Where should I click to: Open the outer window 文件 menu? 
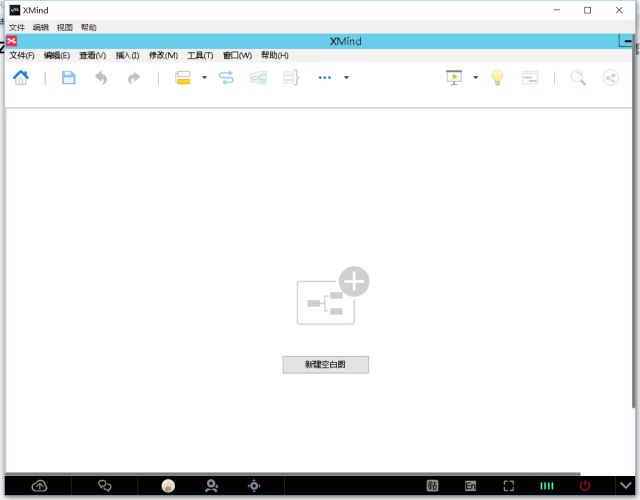pos(17,27)
